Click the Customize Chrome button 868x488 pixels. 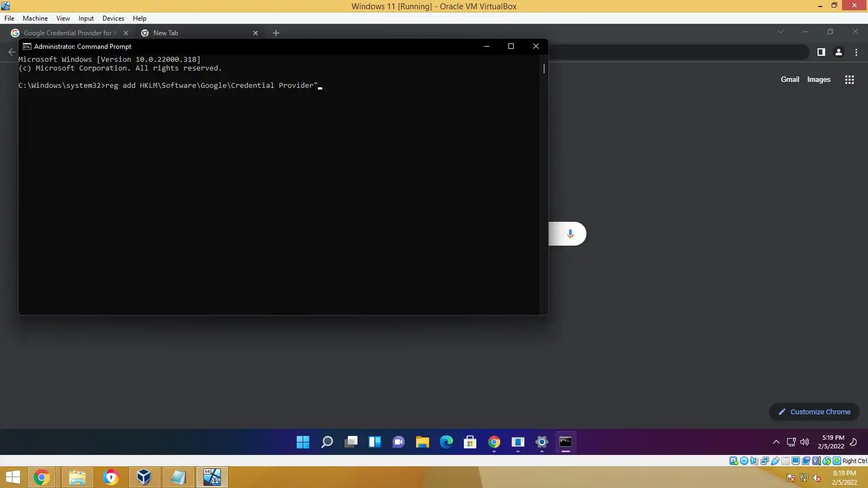coord(814,412)
